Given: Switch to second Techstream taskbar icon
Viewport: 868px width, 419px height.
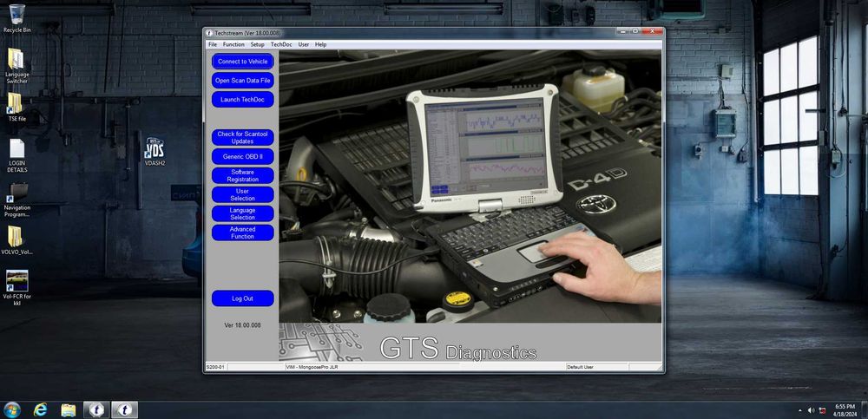Looking at the screenshot, I should (124, 409).
